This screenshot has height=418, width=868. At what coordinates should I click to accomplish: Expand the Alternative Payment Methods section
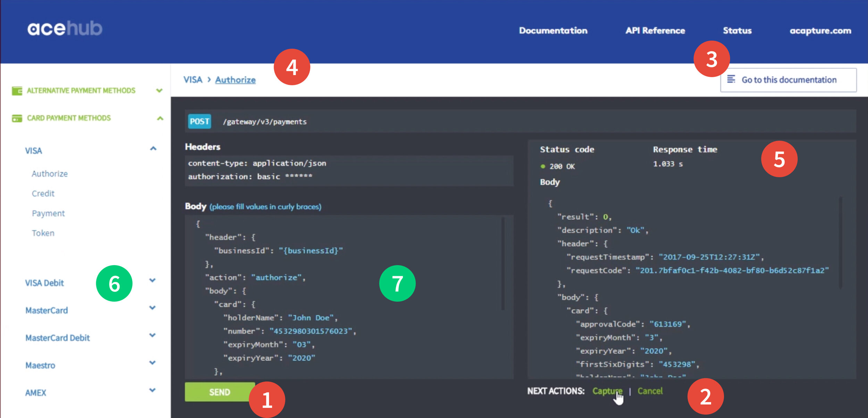[x=159, y=91]
